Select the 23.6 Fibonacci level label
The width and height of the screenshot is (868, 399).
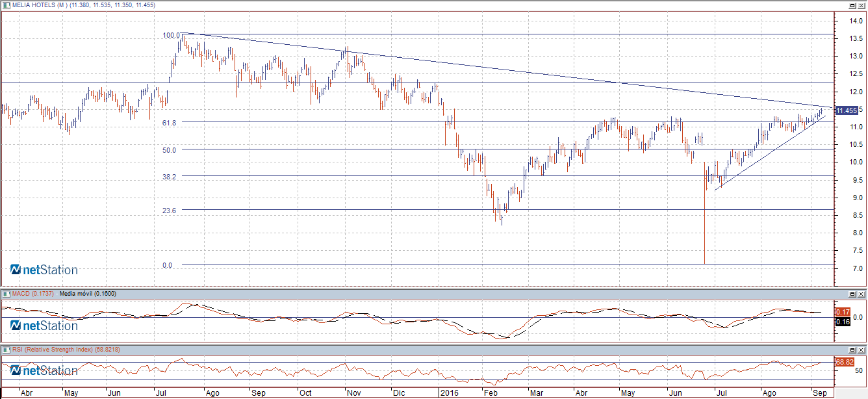[x=170, y=210]
